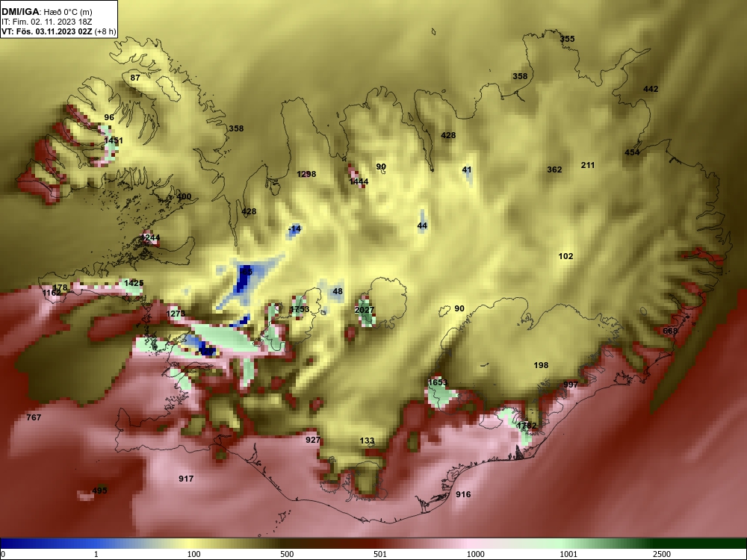Click the map value 102

click(x=565, y=256)
